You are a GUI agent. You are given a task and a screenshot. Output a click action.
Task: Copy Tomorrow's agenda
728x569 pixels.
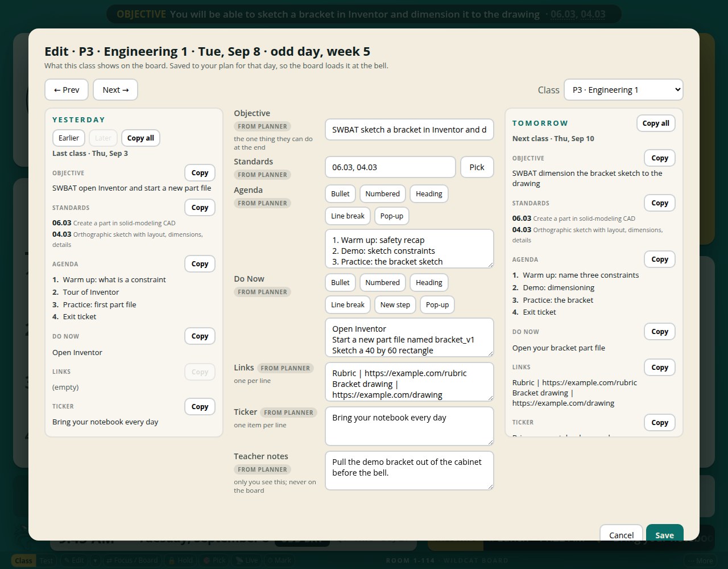(660, 259)
